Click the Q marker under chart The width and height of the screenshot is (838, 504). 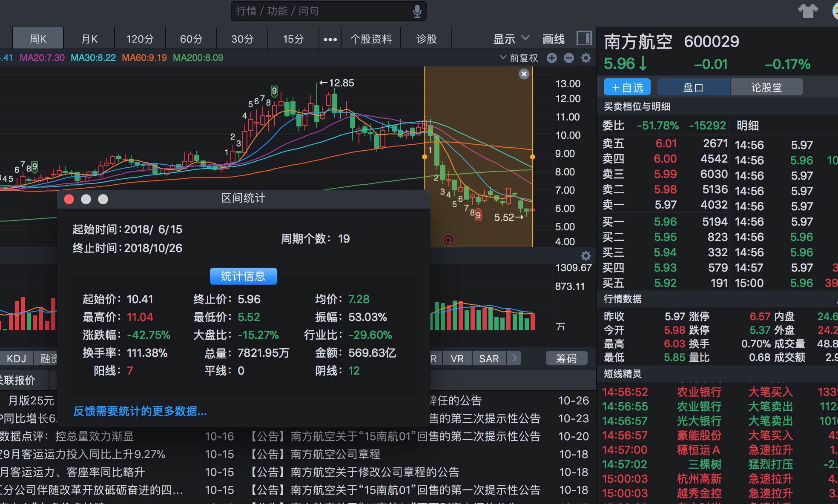coord(448,240)
